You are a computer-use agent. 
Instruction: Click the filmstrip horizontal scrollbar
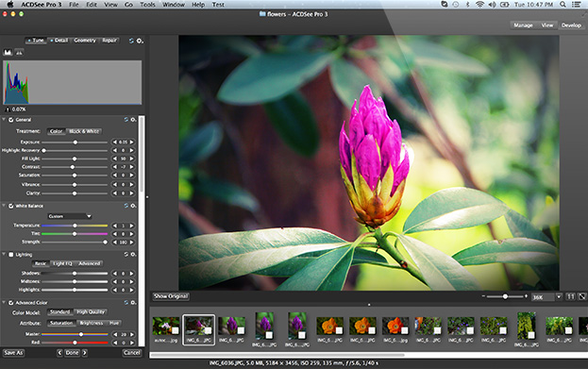click(277, 355)
